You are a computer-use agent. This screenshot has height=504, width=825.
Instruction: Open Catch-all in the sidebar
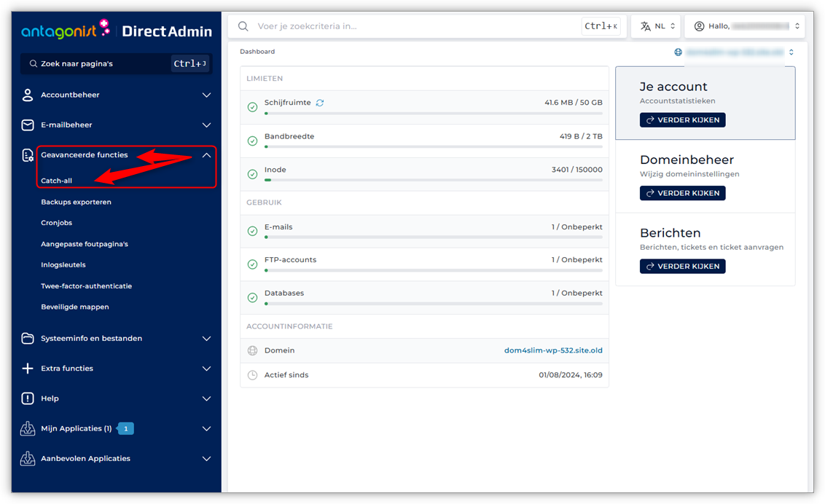click(57, 181)
